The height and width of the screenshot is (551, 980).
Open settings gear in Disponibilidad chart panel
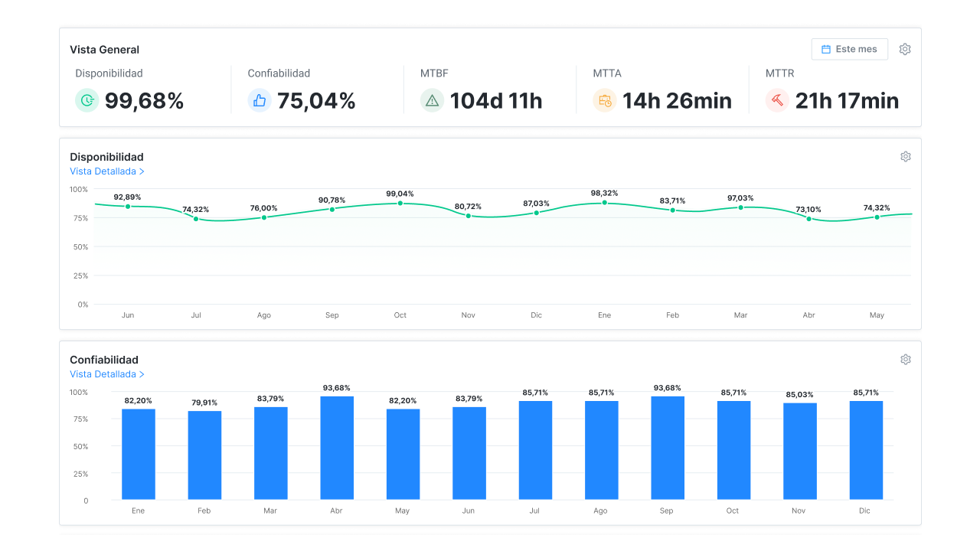click(x=906, y=156)
